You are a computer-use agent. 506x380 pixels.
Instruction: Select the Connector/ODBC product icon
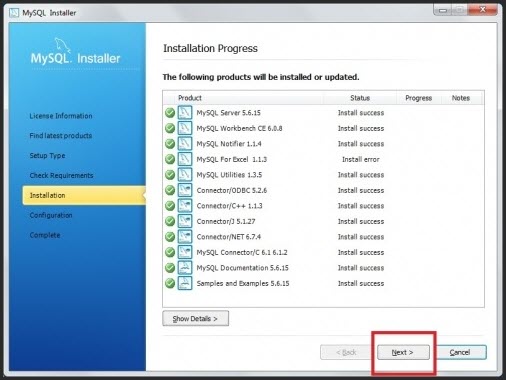[185, 190]
